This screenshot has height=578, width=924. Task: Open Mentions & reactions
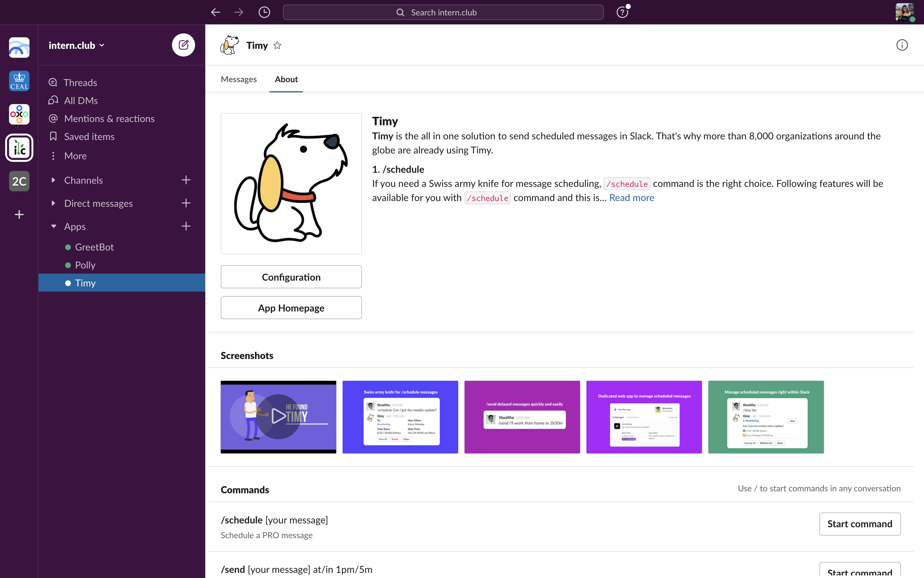121,118
